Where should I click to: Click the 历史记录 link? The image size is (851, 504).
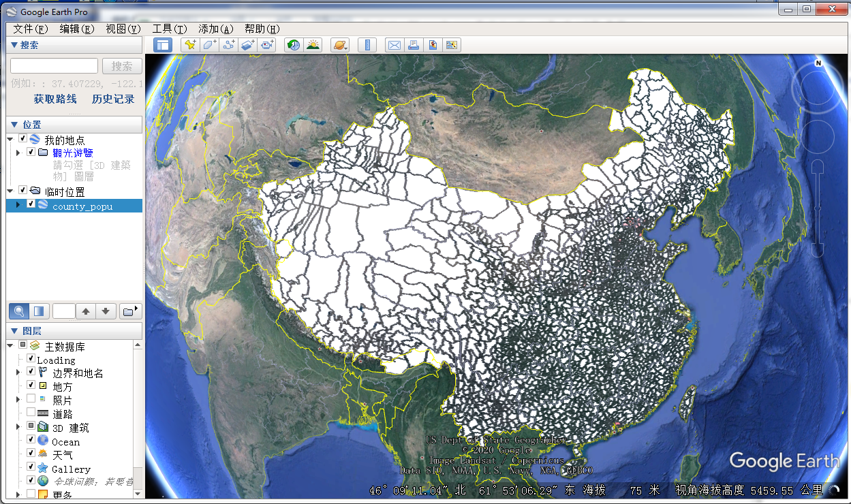coord(113,99)
